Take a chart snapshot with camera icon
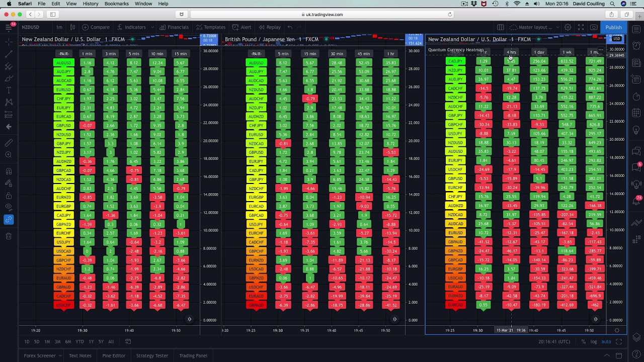Viewport: 644px width, 362px height. pos(594,27)
